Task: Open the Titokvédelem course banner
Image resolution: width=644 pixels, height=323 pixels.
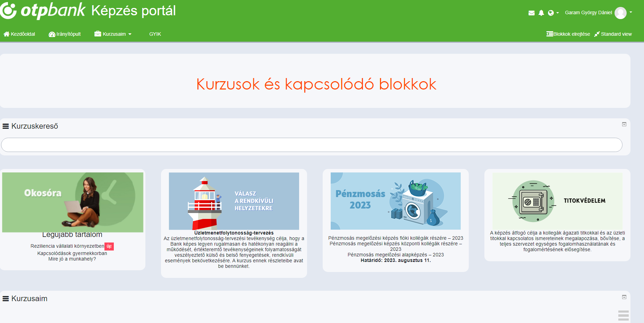Action: 557,201
